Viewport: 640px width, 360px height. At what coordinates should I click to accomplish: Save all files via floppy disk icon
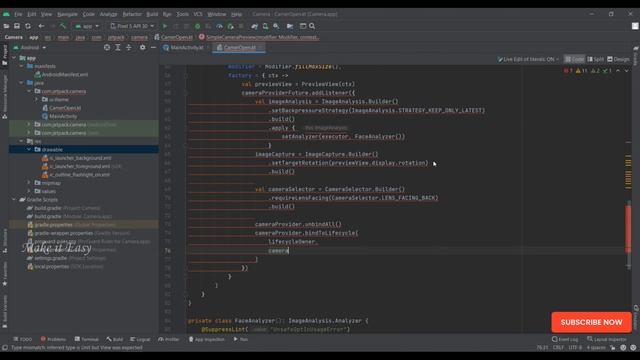(x=17, y=26)
